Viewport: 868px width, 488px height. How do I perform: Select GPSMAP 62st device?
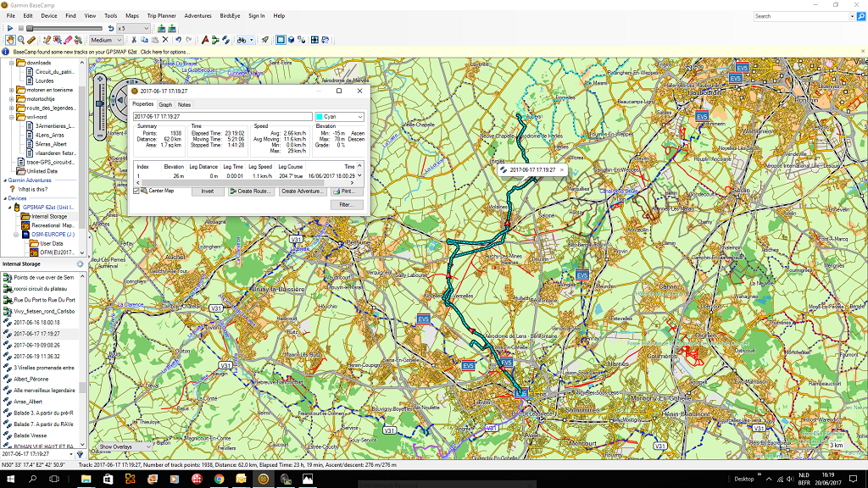click(48, 208)
